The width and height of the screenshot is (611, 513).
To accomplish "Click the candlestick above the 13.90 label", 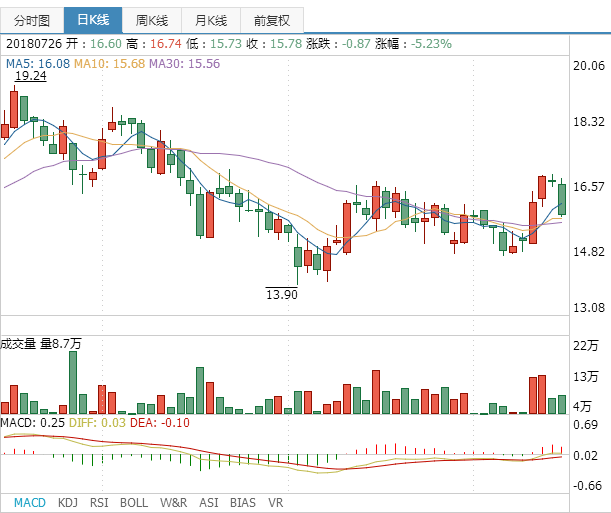I will tap(298, 257).
